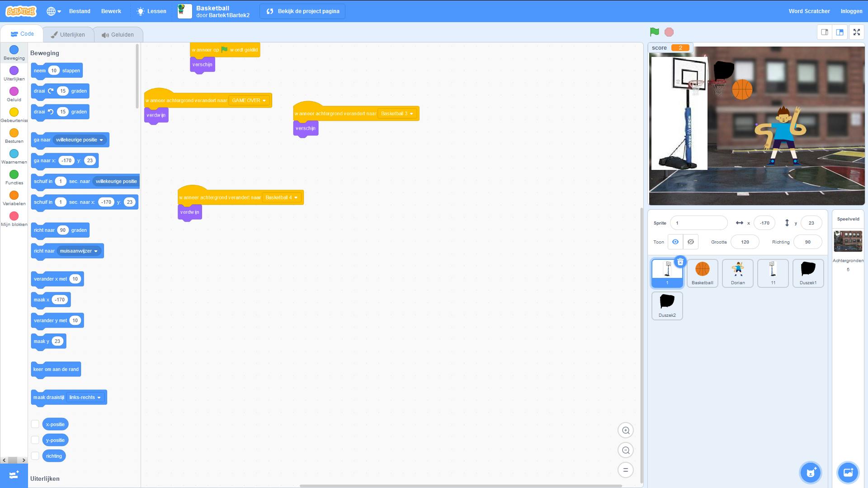Enter fullscreen stage mode
The image size is (868, 488).
point(856,32)
